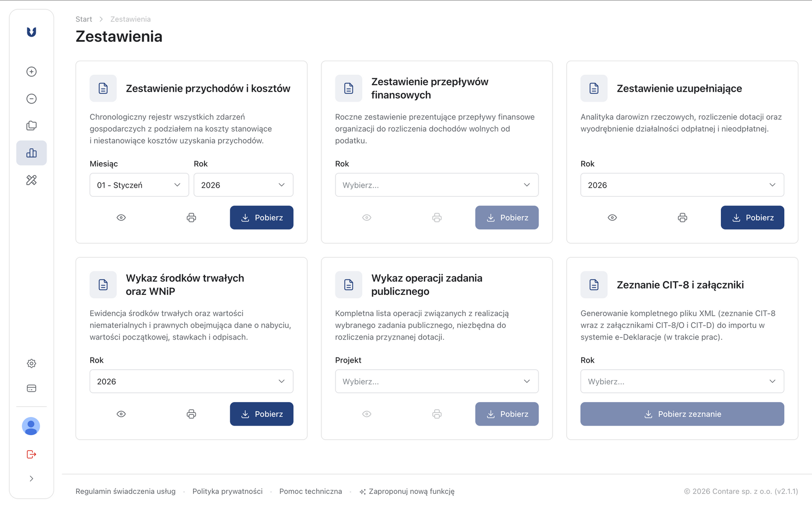This screenshot has height=508, width=812.
Task: Open the Miesiąc dropdown showing 01 - Styczeń
Action: coord(139,185)
